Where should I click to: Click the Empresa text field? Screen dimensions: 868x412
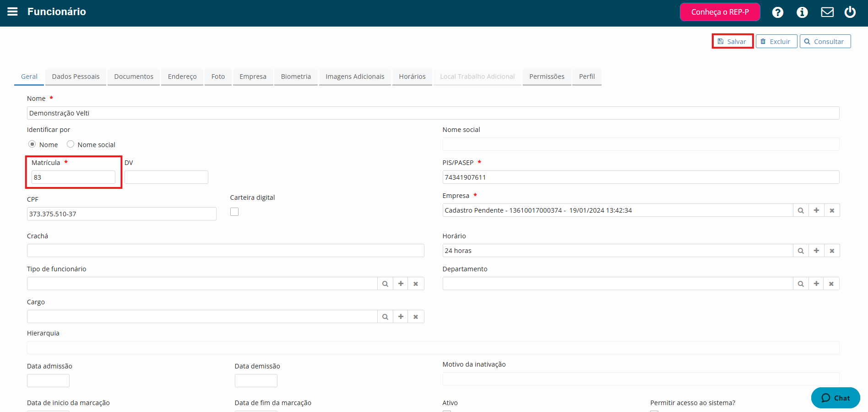tap(618, 210)
